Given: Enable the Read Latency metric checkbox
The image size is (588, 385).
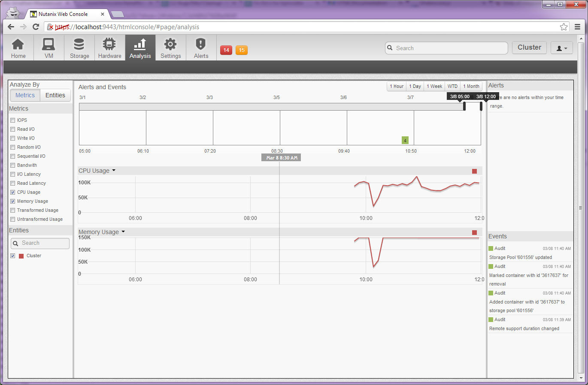Looking at the screenshot, I should (13, 183).
